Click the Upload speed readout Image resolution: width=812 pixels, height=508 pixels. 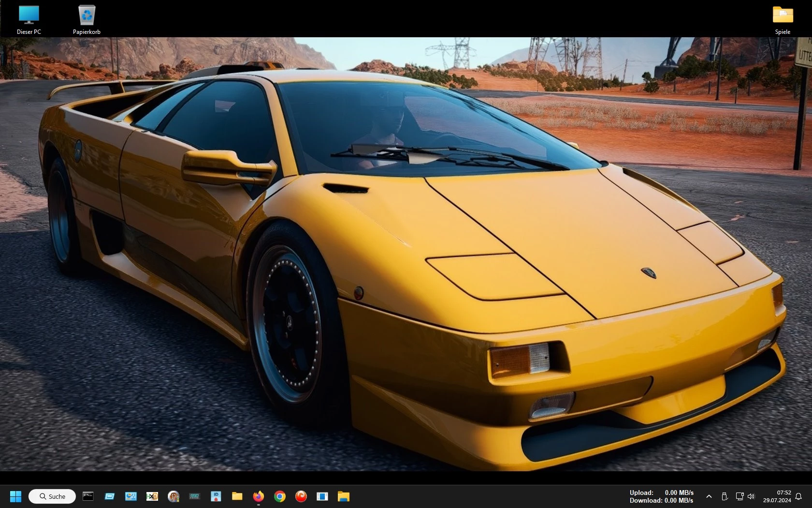661,493
